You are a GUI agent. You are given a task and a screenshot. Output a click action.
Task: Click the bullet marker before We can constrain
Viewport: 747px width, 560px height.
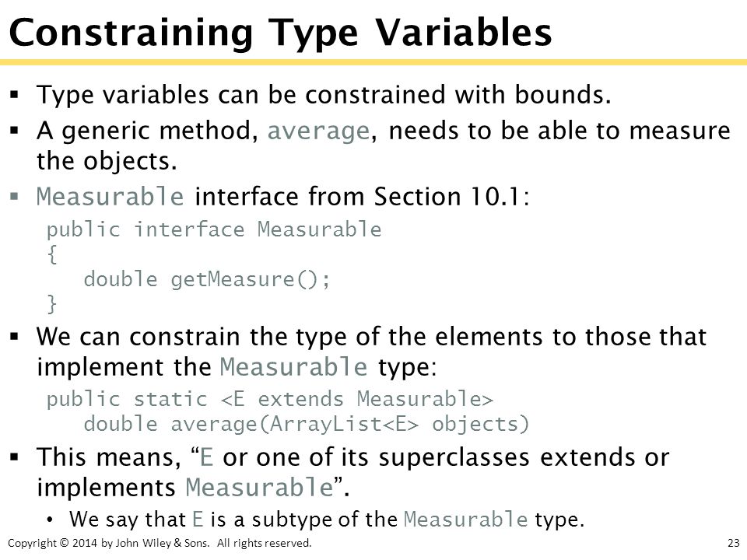click(14, 336)
